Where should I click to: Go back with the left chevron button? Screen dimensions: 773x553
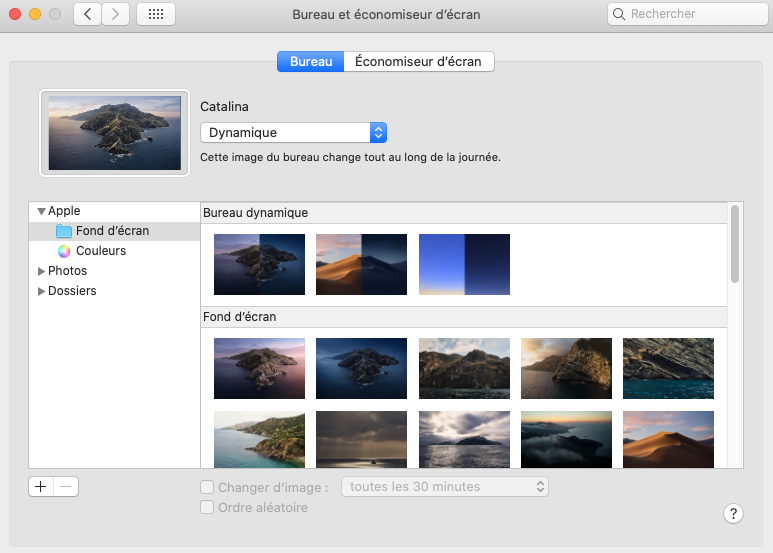coord(88,14)
